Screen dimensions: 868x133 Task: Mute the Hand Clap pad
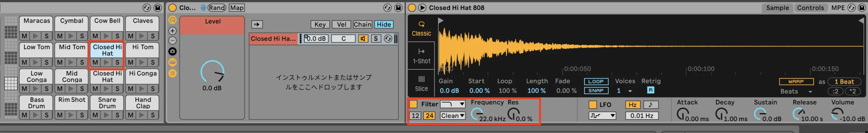(131, 115)
